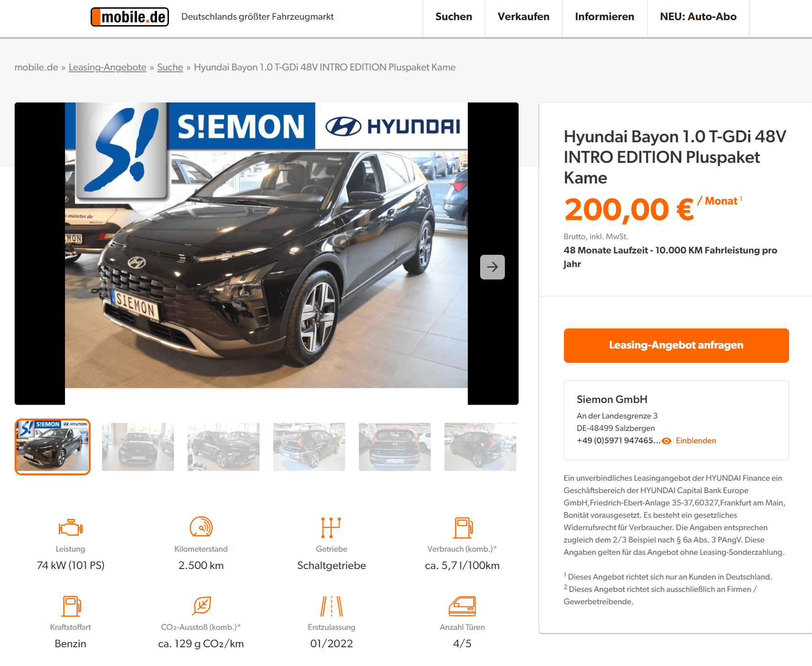Follow the Suche breadcrumb link
812x666 pixels.
[170, 67]
